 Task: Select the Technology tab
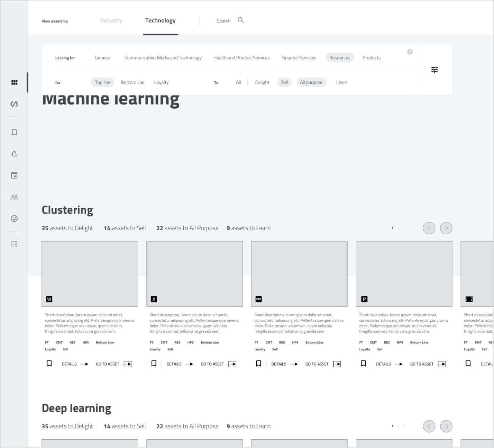coord(160,20)
